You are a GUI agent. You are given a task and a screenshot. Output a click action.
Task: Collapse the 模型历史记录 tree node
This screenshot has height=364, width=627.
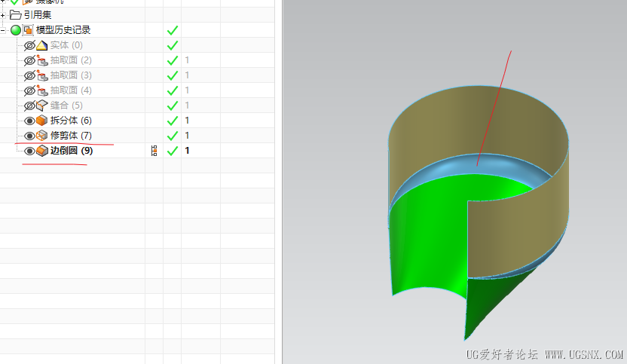click(3, 30)
